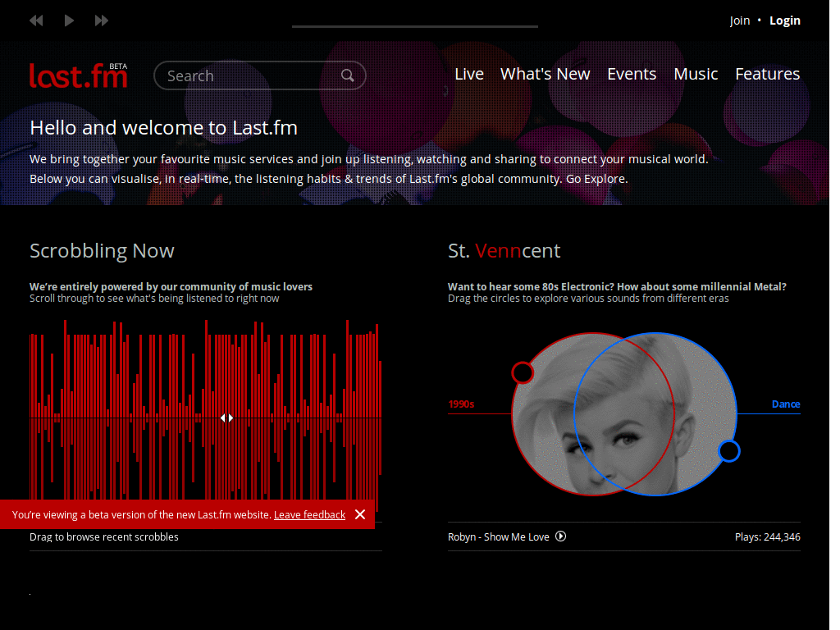Open the Features section
The image size is (840, 630).
(x=767, y=74)
